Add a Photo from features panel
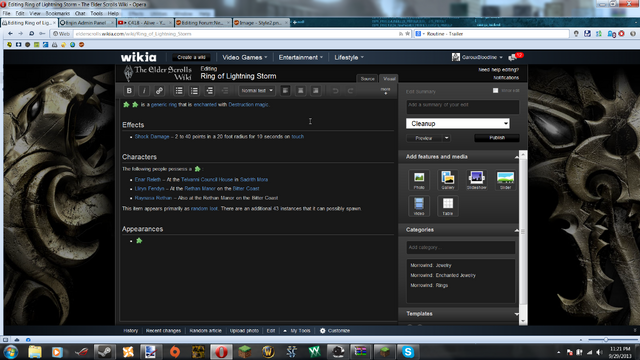This screenshot has height=360, width=640. 419,180
